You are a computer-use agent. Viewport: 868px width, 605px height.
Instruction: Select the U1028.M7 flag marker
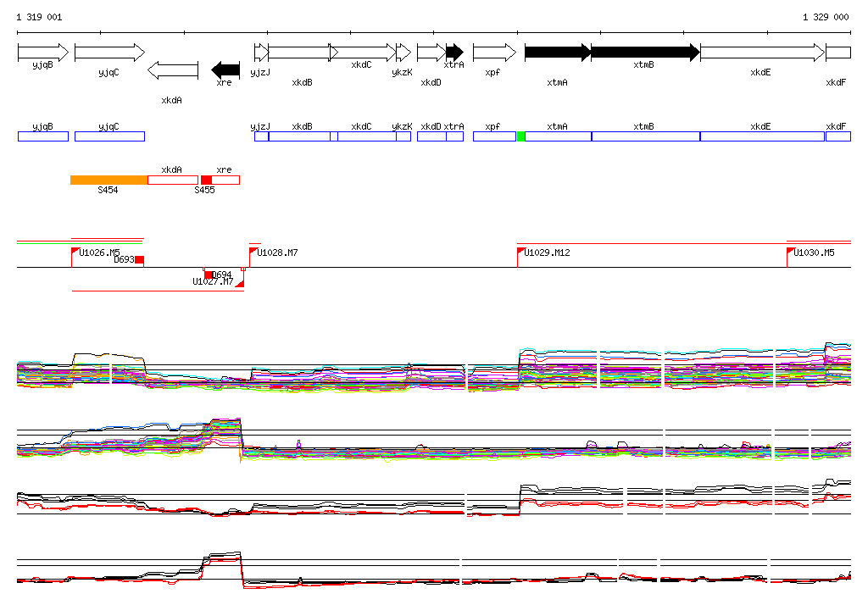click(253, 252)
